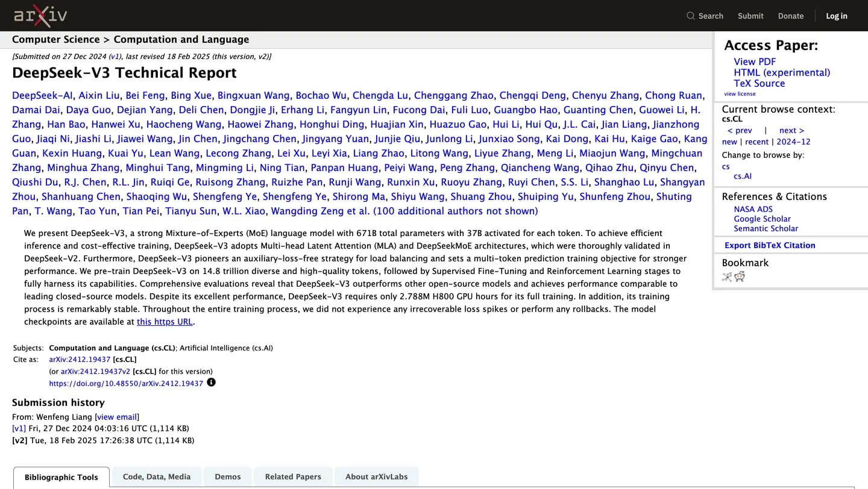Go to prev paper
Screen dimensions: 868x489
point(740,130)
